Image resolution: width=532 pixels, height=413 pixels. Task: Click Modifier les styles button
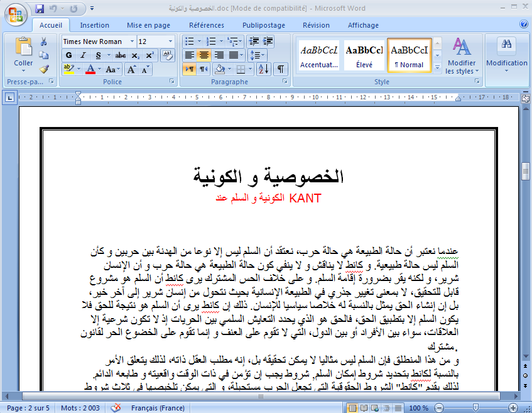point(462,55)
